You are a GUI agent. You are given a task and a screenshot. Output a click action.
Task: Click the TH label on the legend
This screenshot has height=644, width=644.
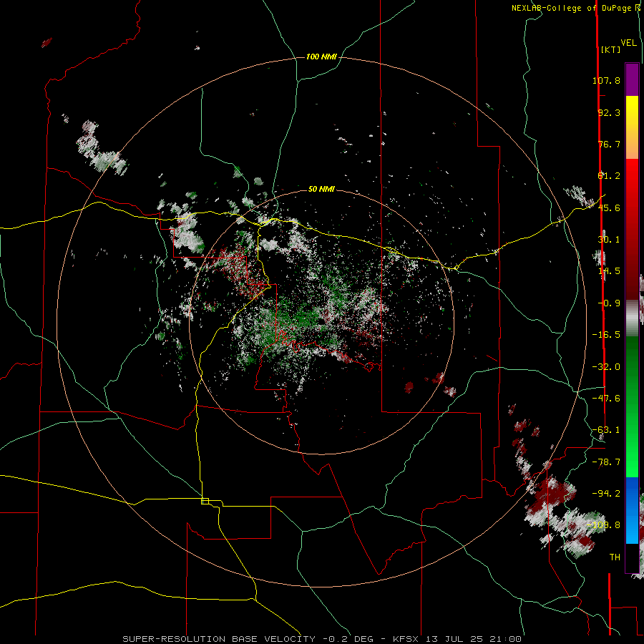(615, 557)
